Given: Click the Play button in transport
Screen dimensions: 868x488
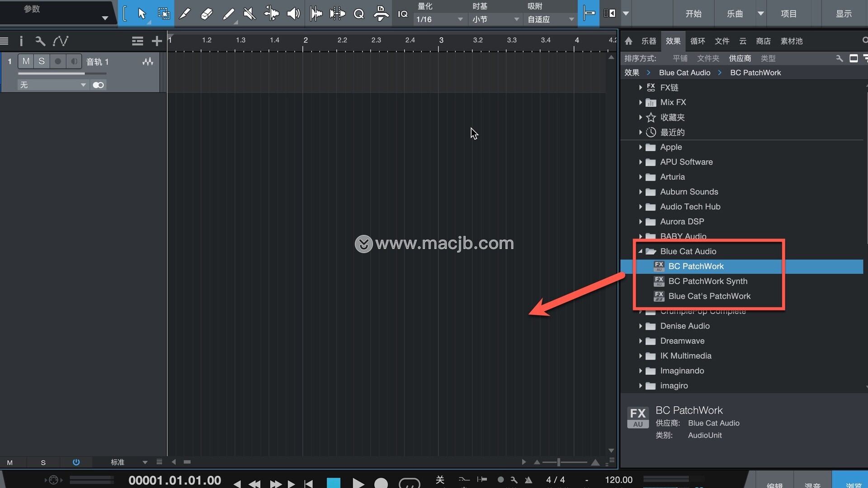Looking at the screenshot, I should (358, 483).
